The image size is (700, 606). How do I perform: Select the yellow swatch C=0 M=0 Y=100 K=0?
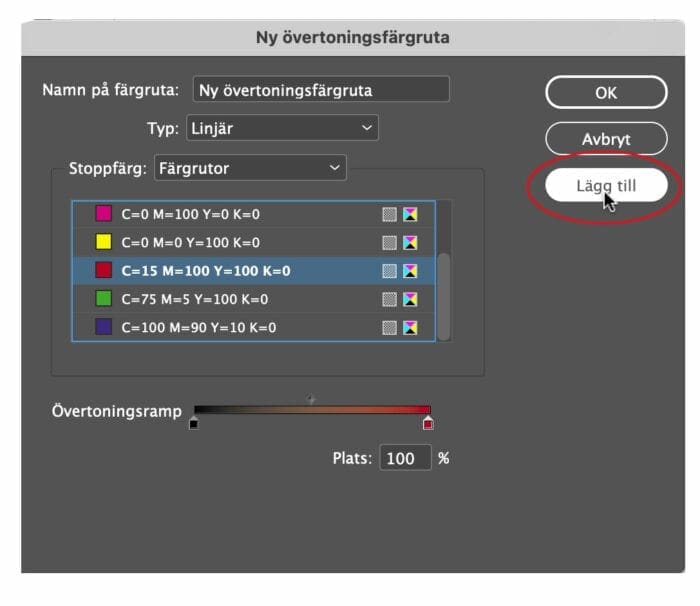253,242
